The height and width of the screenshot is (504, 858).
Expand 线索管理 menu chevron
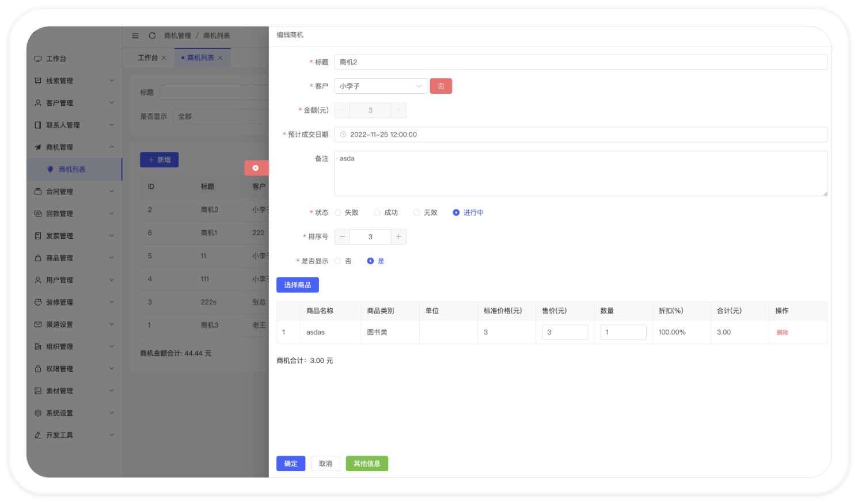(x=112, y=81)
